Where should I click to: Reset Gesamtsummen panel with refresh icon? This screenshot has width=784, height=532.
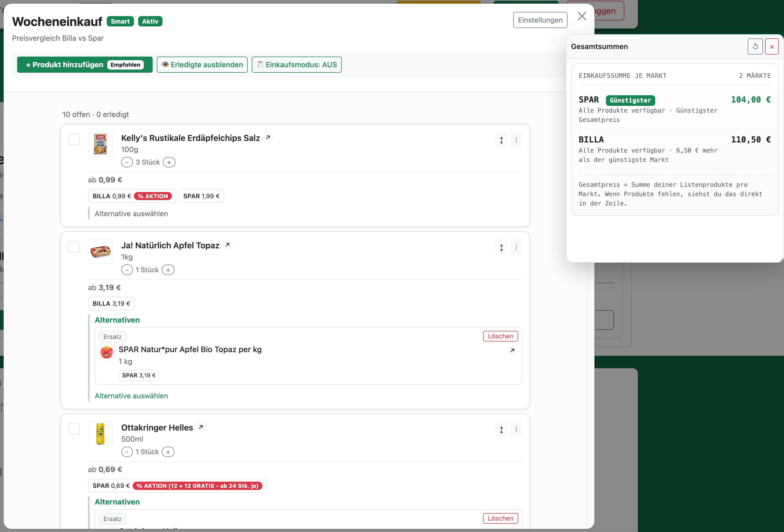755,46
